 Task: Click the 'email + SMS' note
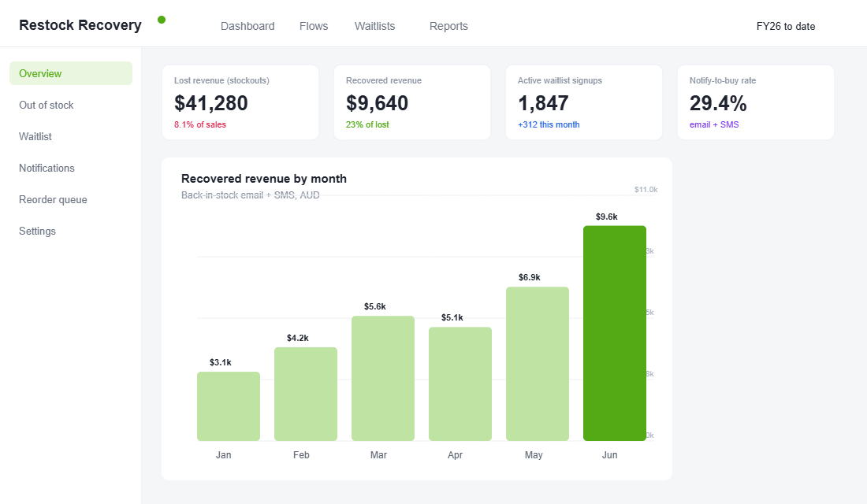(x=714, y=124)
